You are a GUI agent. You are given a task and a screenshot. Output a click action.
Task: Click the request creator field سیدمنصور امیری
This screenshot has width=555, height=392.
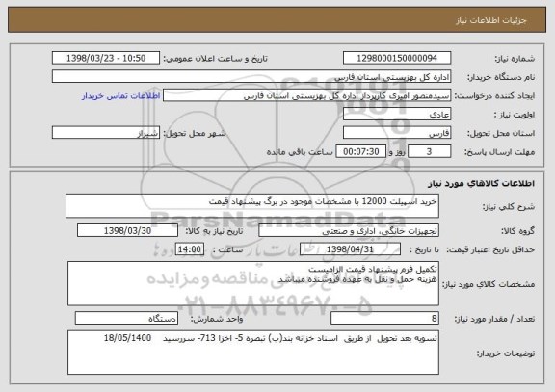(x=306, y=95)
